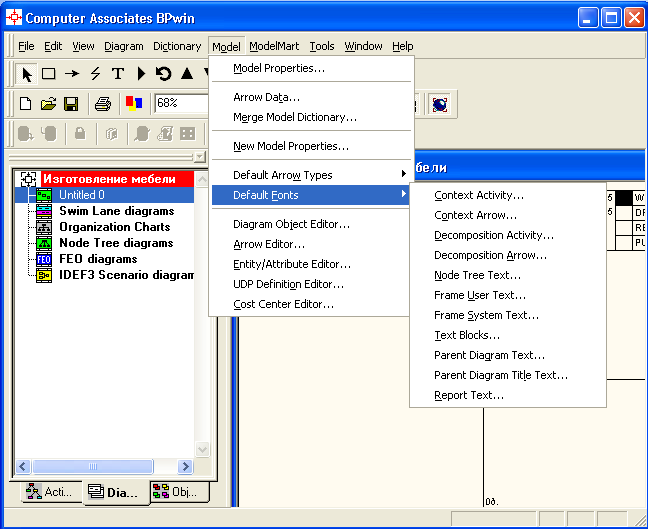This screenshot has height=529, width=648.
Task: Save model with floppy disk icon
Action: click(71, 103)
